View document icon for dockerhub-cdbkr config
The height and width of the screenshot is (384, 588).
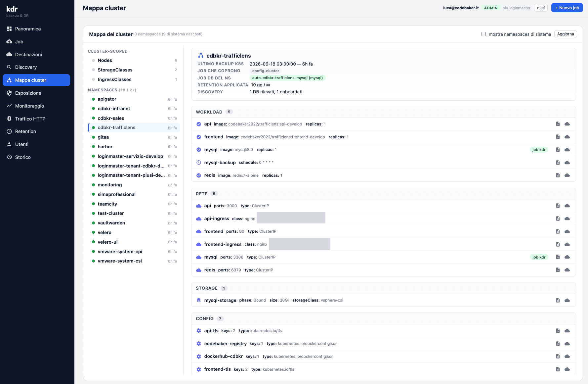pos(558,356)
